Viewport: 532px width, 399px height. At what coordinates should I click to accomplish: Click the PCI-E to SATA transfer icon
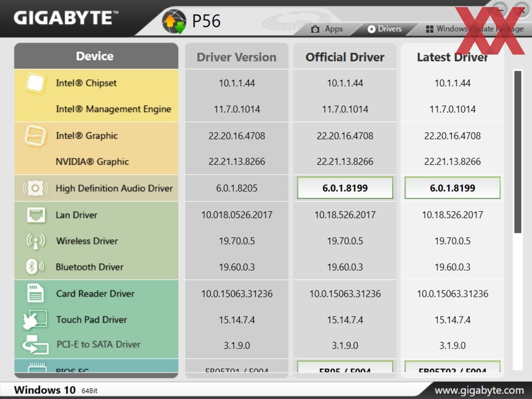click(x=35, y=345)
